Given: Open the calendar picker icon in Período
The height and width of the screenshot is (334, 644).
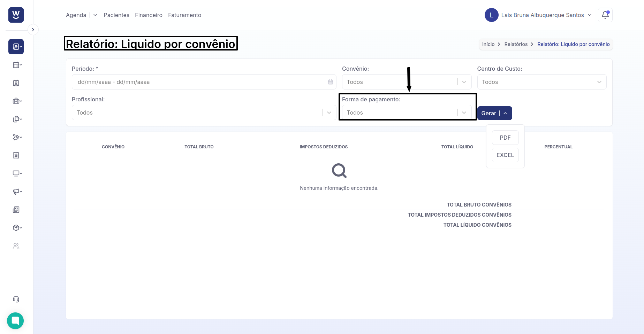Looking at the screenshot, I should click(x=330, y=82).
